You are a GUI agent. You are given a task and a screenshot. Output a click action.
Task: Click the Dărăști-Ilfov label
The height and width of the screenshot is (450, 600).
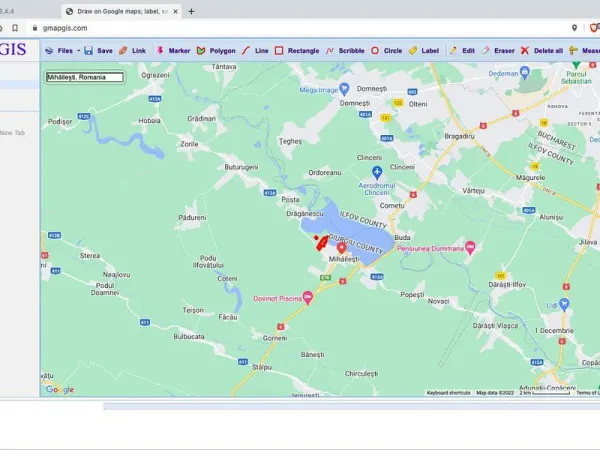(x=507, y=285)
